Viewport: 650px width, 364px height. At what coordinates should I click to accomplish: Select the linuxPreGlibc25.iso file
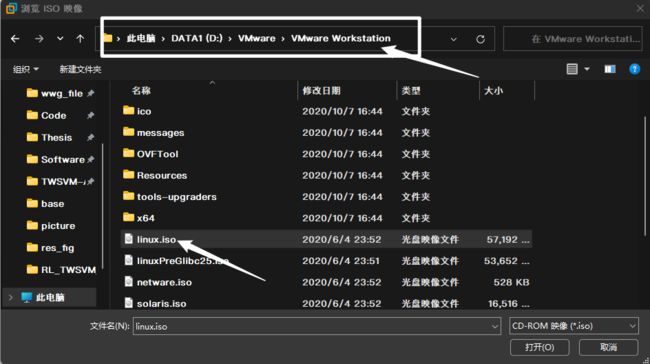(x=326, y=261)
